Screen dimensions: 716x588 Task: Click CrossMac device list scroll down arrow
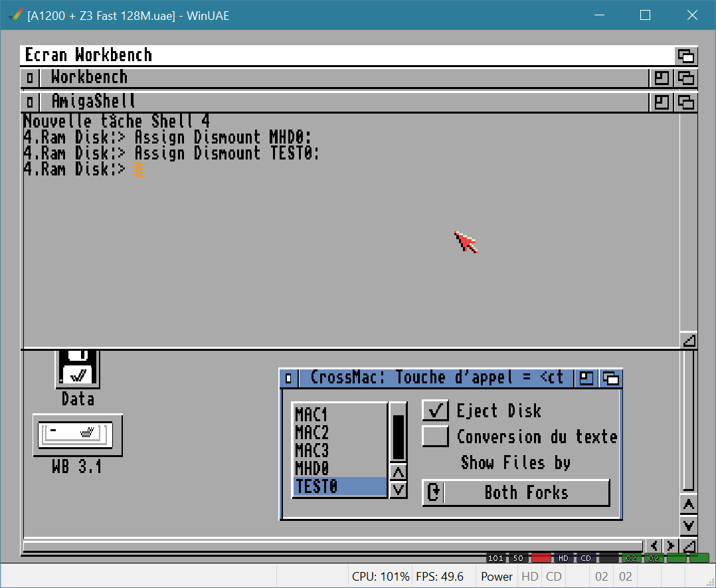point(399,490)
